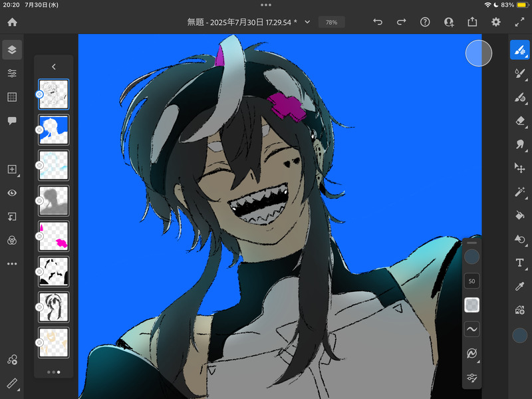Collapse the layer panel with back chevron

pos(54,67)
